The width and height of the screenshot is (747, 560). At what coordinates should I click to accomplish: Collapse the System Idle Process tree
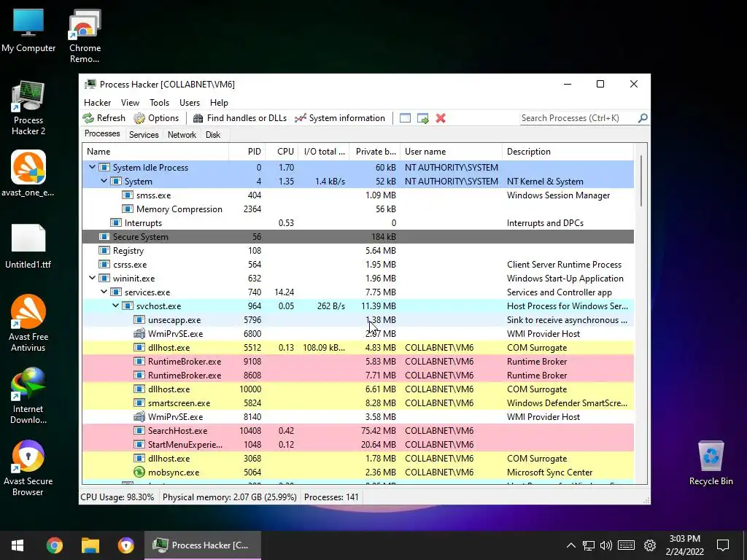92,167
